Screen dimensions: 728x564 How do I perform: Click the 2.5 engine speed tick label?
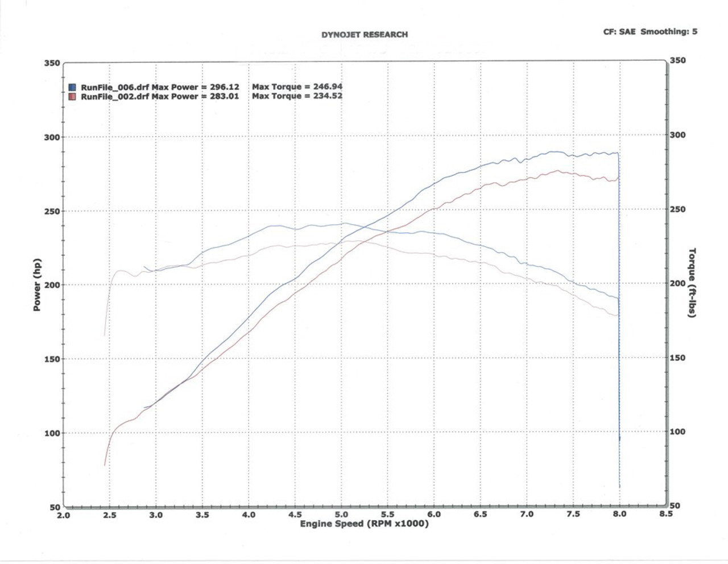pyautogui.click(x=110, y=515)
